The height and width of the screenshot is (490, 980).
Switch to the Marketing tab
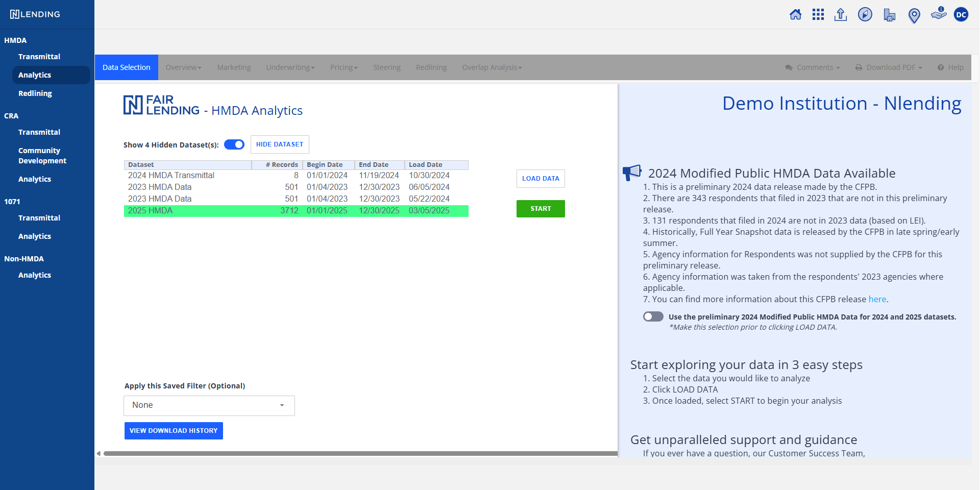(234, 67)
